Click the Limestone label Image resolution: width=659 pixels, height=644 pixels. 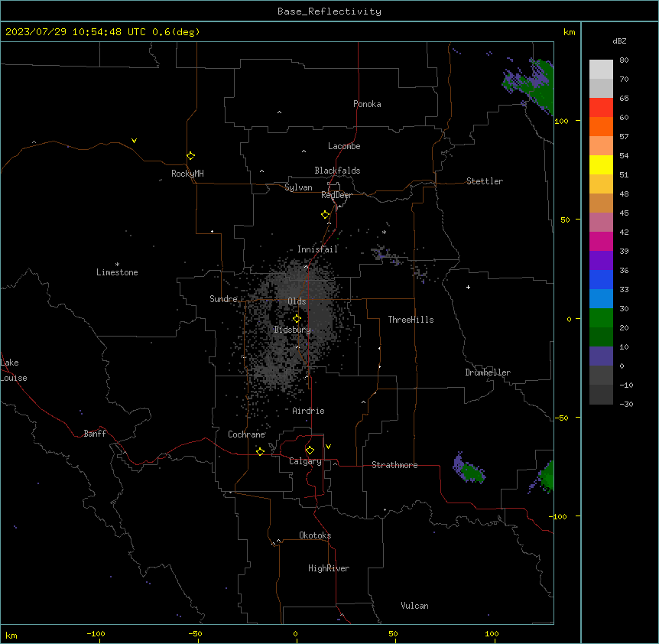coord(117,272)
